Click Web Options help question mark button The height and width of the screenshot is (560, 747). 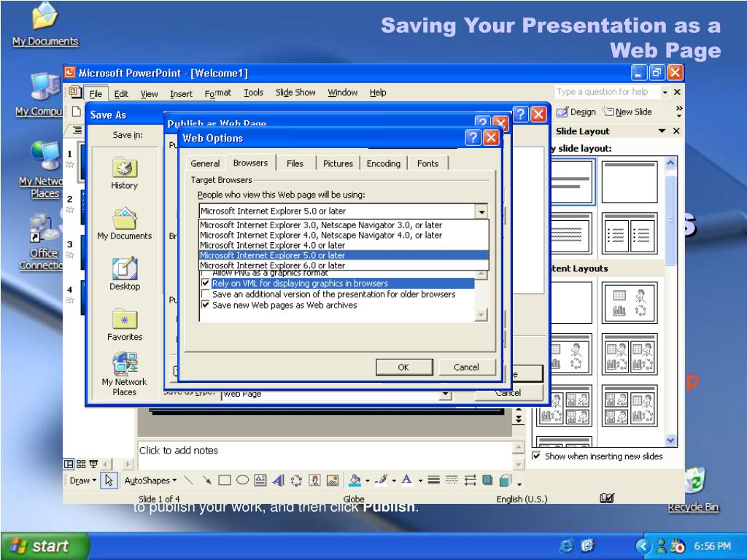(x=473, y=138)
